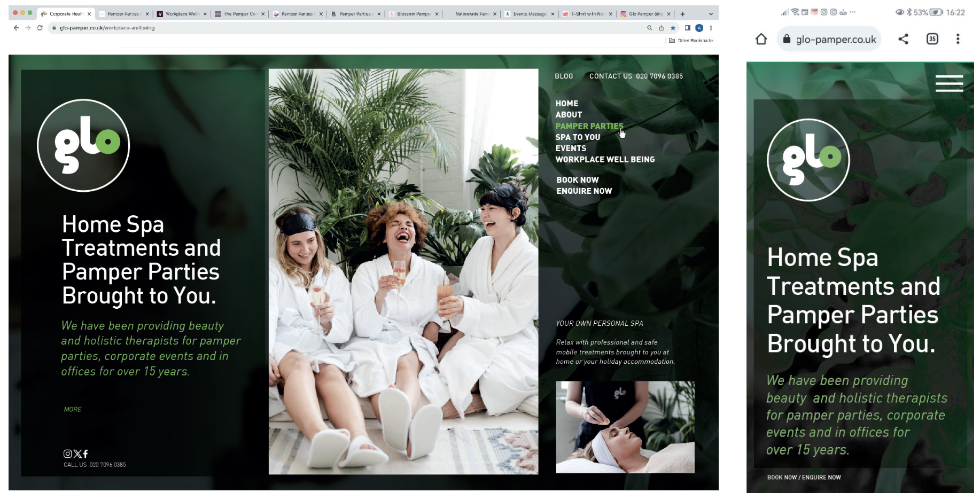Click BOOK NOW in the desktop menu
Viewport: 980px width, 500px height.
[578, 180]
